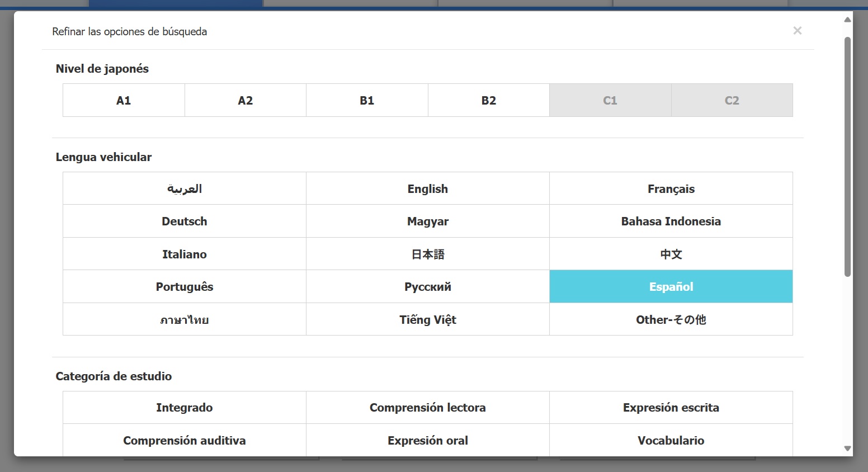Choose Français language option
This screenshot has height=472, width=868.
pos(671,189)
